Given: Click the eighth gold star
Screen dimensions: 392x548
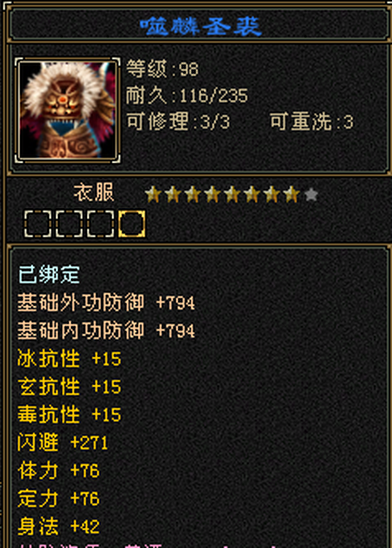Looking at the screenshot, I should click(x=291, y=195).
